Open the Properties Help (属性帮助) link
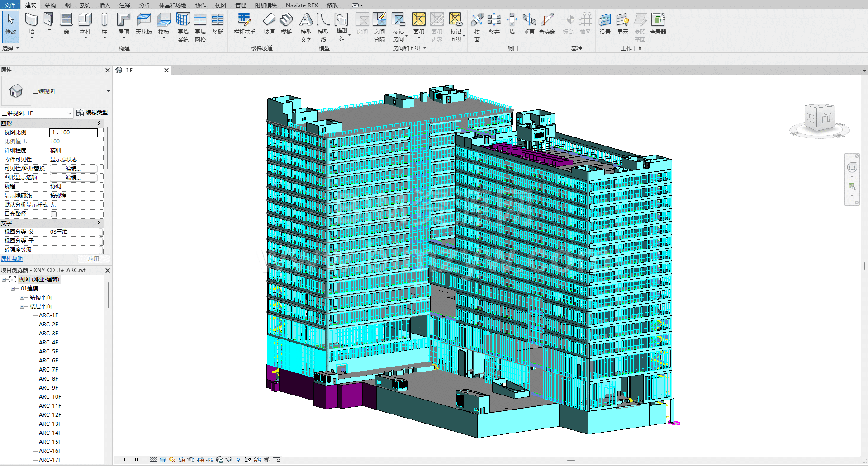The height and width of the screenshot is (466, 868). coord(12,259)
